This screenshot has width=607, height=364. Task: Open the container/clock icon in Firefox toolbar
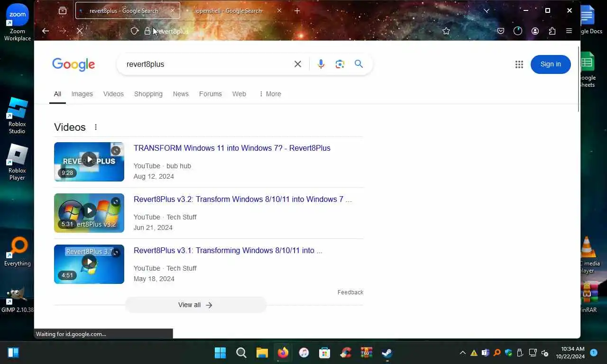pos(518,31)
